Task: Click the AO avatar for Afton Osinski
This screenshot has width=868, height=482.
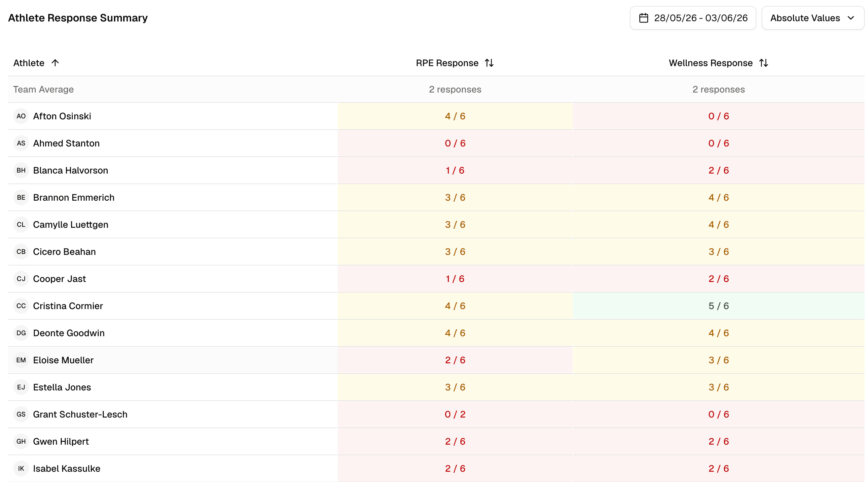Action: click(x=21, y=116)
